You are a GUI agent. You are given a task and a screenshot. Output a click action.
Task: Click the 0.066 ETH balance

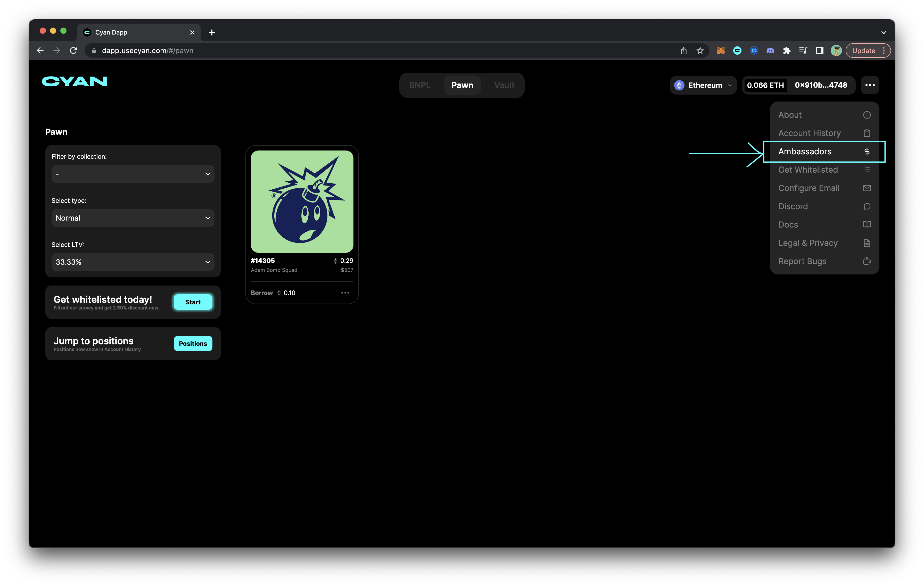[x=765, y=85]
